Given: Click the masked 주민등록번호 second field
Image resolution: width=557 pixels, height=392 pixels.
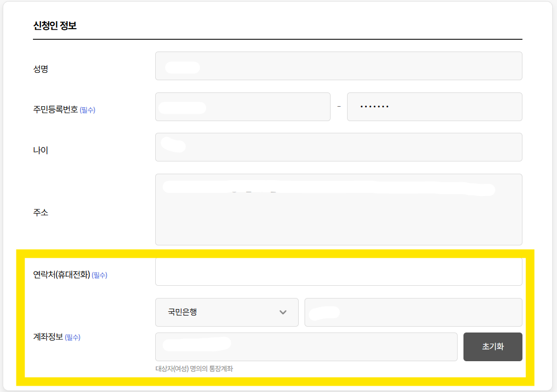Looking at the screenshot, I should [x=434, y=107].
